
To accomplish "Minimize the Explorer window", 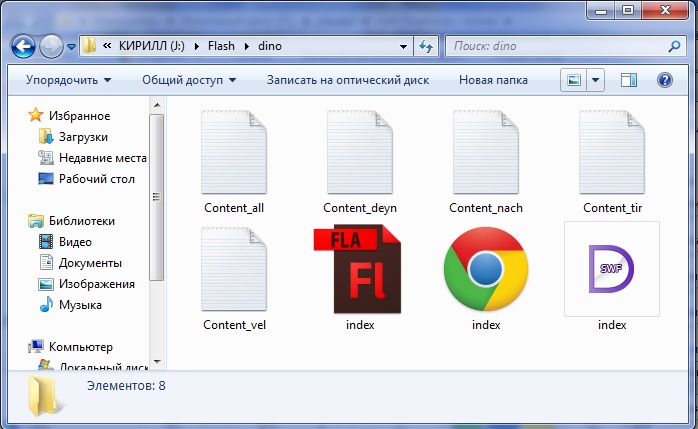I will [601, 10].
